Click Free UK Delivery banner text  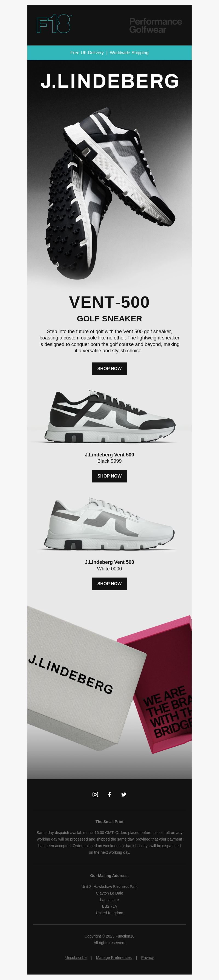[87, 53]
